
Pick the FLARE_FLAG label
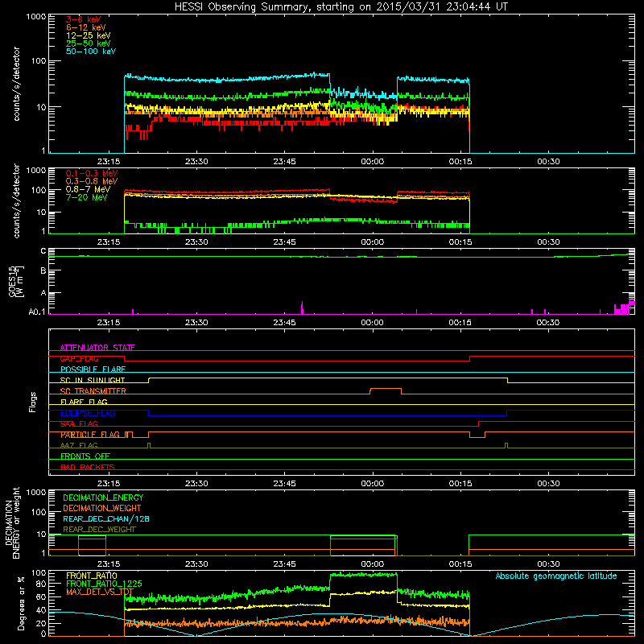coord(84,402)
